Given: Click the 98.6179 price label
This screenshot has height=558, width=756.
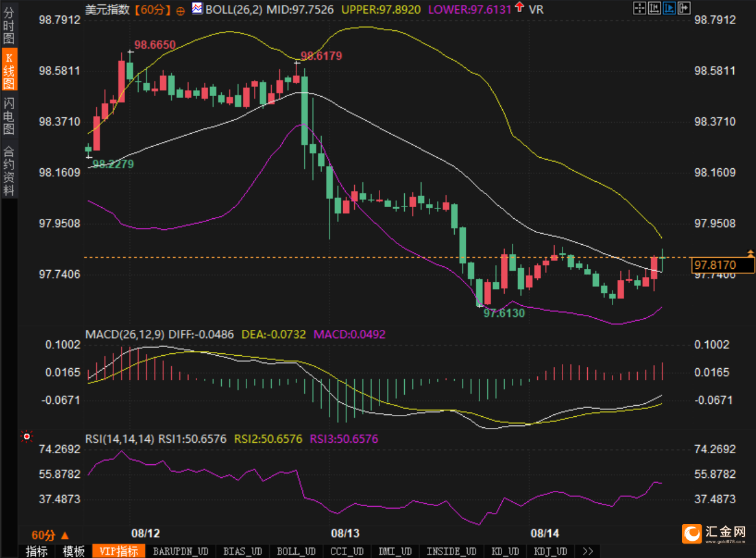Looking at the screenshot, I should click(320, 56).
